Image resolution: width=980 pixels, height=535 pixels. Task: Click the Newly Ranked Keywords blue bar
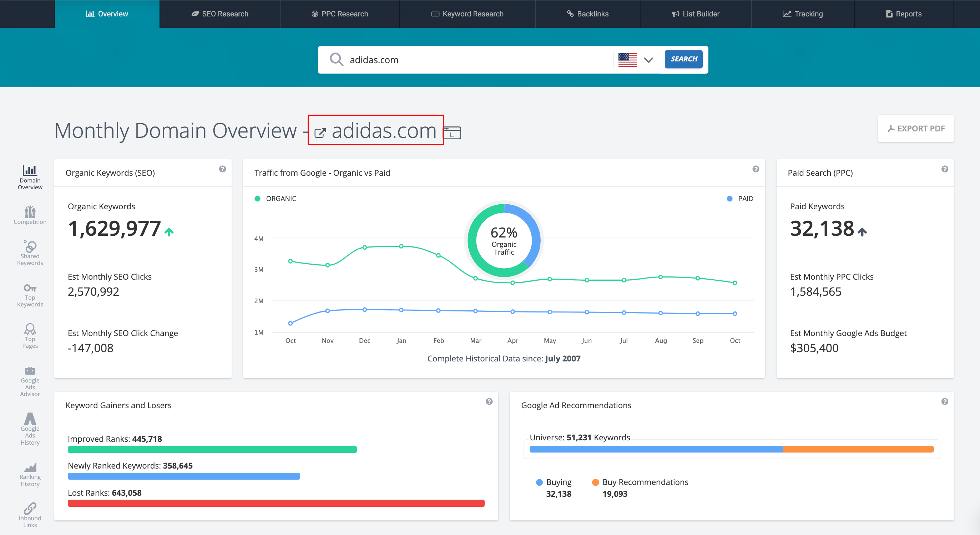[x=184, y=476]
